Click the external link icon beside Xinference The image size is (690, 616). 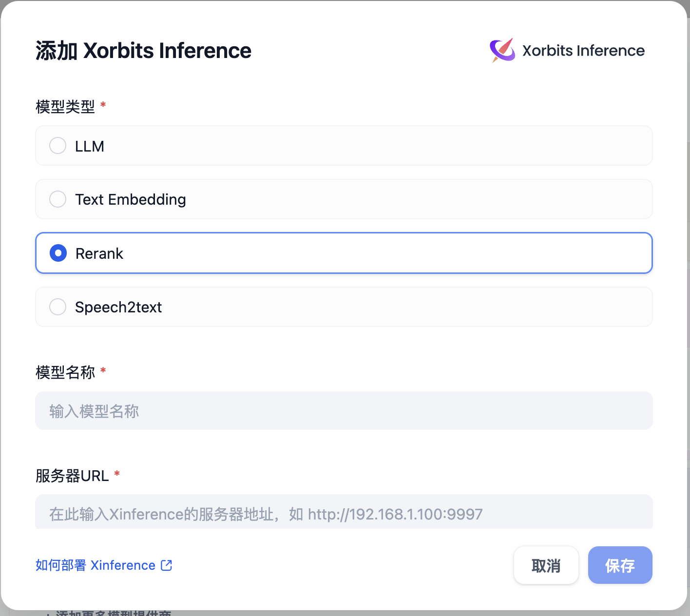[167, 565]
